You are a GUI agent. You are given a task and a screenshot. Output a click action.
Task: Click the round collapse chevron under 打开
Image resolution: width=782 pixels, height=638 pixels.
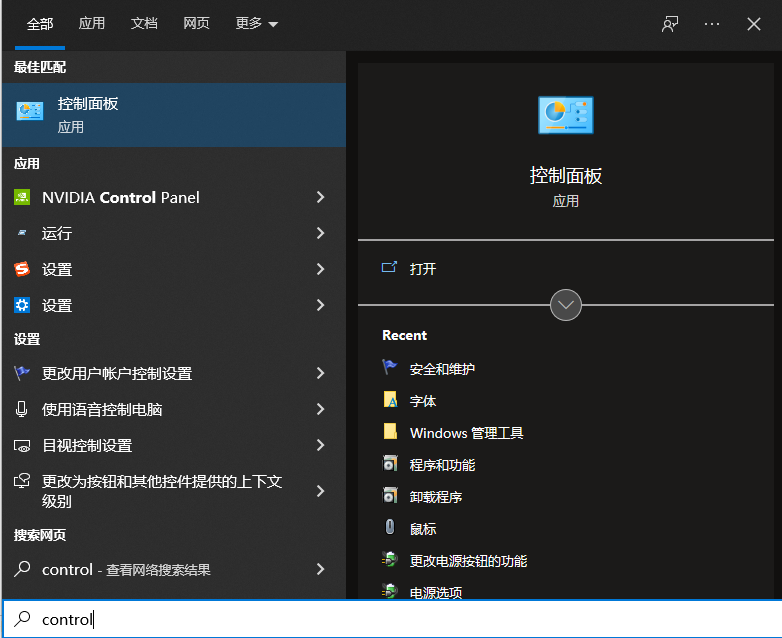[566, 304]
